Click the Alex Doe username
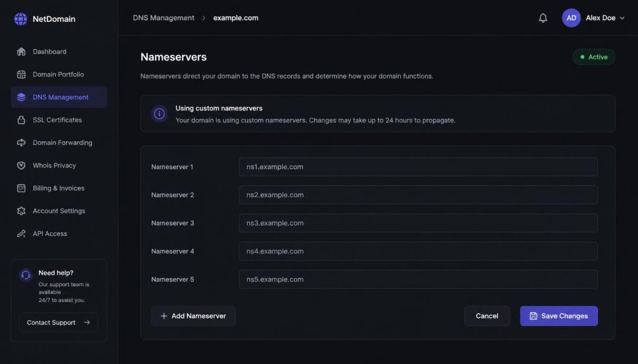 pos(601,18)
